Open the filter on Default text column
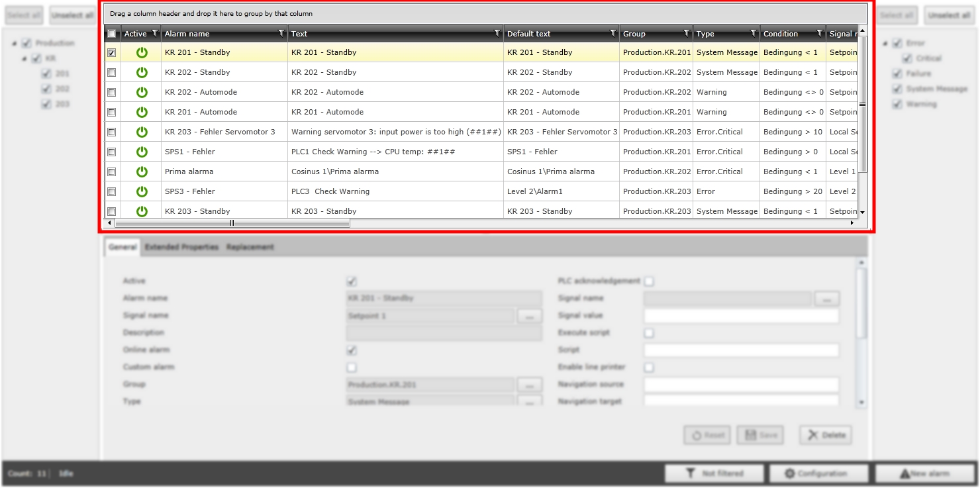 click(612, 33)
